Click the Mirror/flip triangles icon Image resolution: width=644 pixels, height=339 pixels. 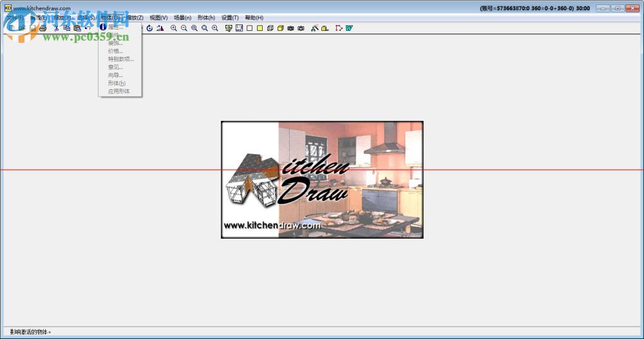click(160, 28)
